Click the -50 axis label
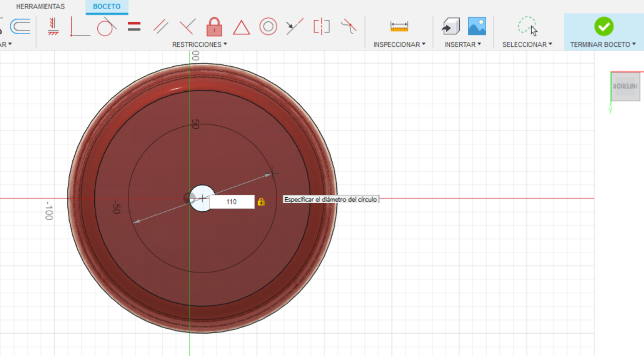The height and width of the screenshot is (356, 644). click(x=116, y=208)
